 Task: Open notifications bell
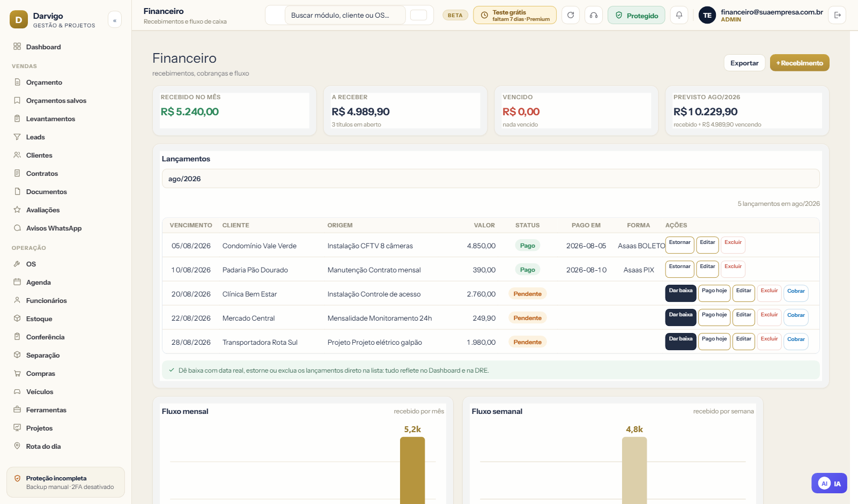(679, 15)
